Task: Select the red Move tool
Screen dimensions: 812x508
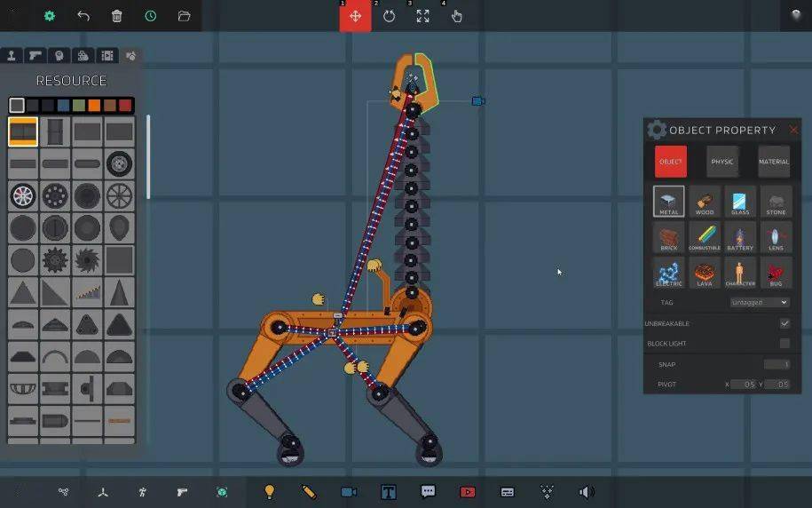Action: coord(355,16)
